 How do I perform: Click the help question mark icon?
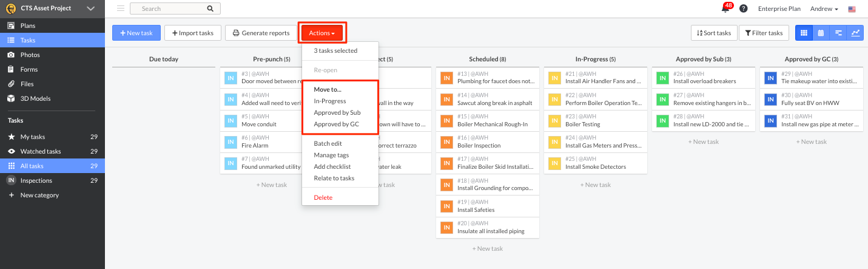coord(744,9)
